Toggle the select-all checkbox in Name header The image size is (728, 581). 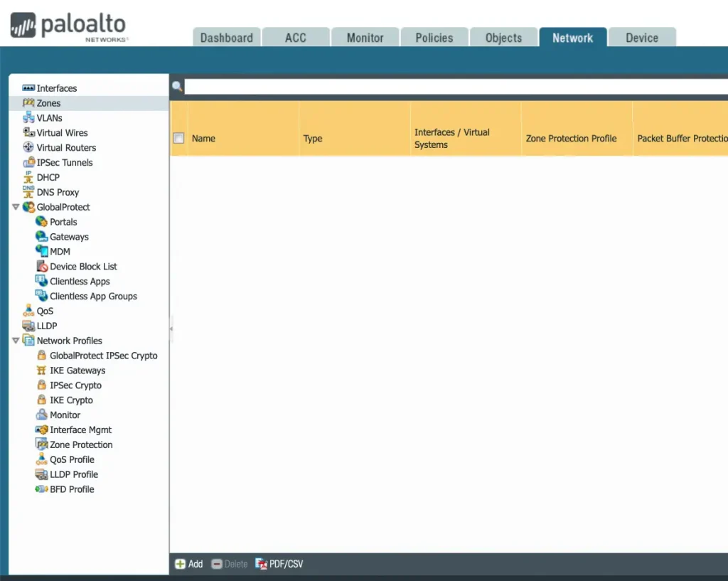tap(179, 139)
